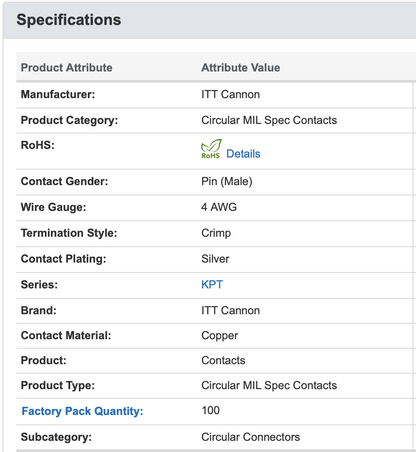Click the Product Attribute column header
This screenshot has width=416, height=452.
click(66, 68)
